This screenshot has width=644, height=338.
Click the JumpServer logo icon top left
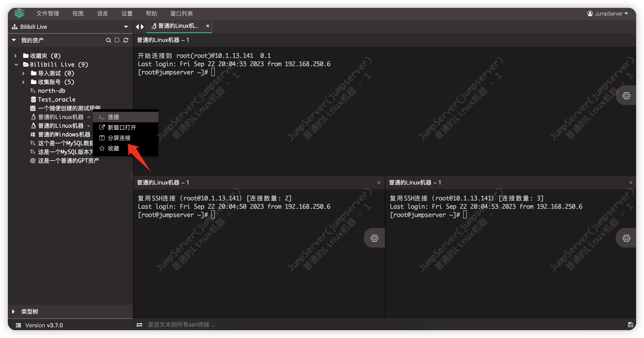(19, 13)
